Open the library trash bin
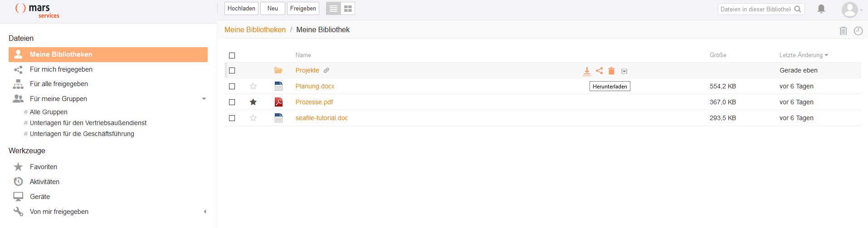The height and width of the screenshot is (228, 868). coord(843,31)
